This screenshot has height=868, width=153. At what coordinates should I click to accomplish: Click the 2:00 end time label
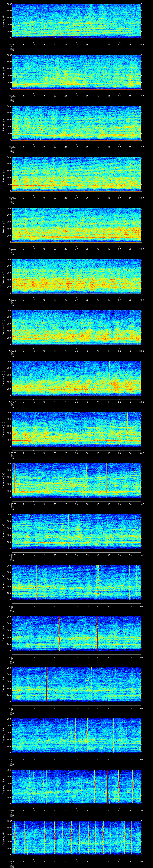(141, 44)
